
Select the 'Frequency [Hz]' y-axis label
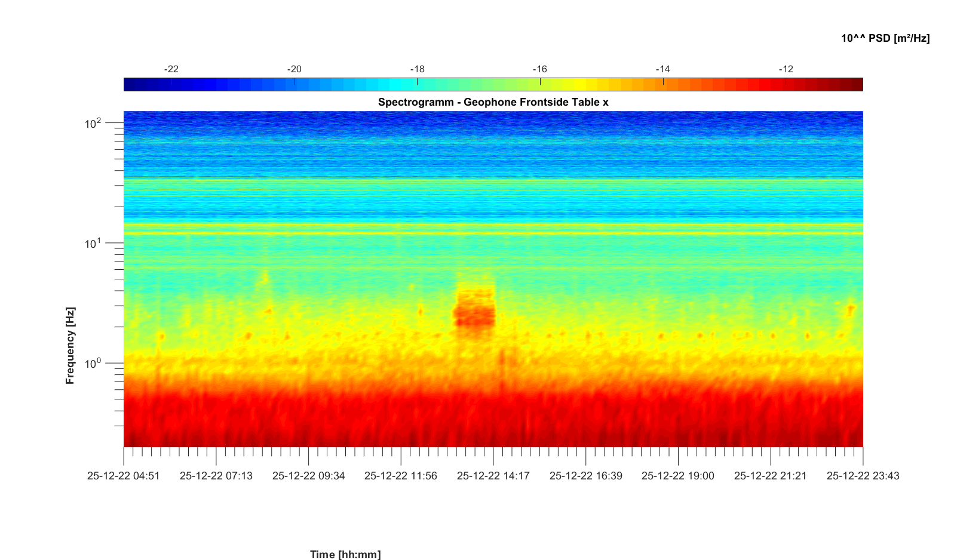point(70,346)
